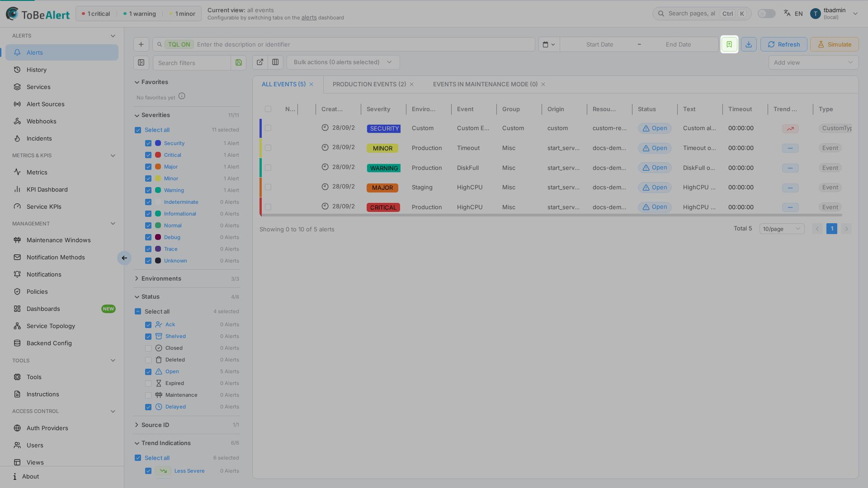Screen dimensions: 868x488
Task: Check the Closed status checkbox
Action: pyautogui.click(x=148, y=348)
